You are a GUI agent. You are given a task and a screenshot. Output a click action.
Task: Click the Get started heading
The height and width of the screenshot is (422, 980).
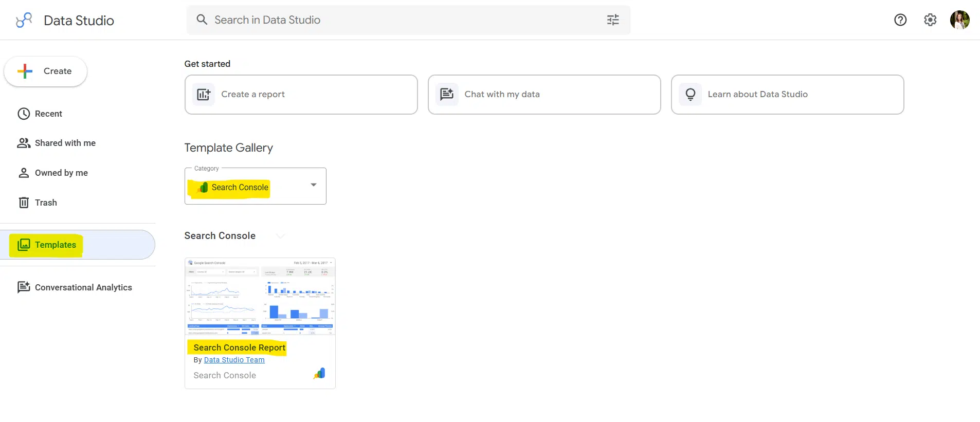[207, 64]
